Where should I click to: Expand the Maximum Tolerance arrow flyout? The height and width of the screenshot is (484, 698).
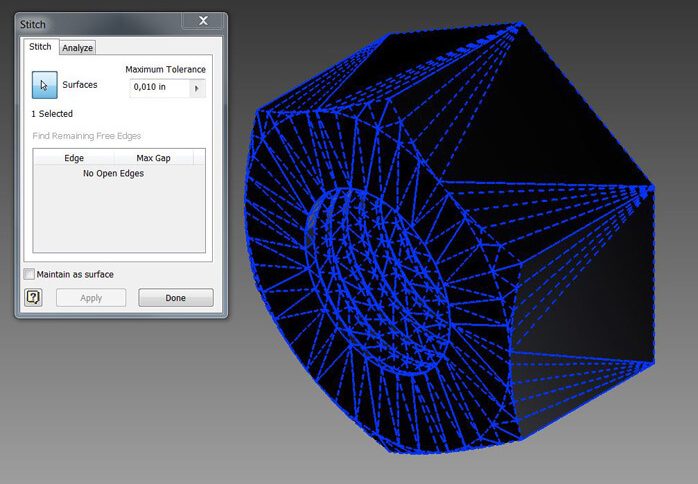click(x=197, y=88)
